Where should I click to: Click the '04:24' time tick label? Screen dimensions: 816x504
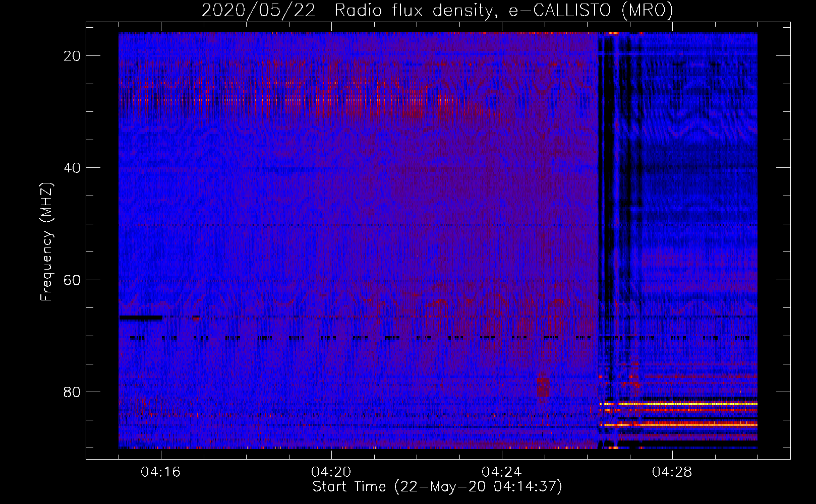coord(502,472)
